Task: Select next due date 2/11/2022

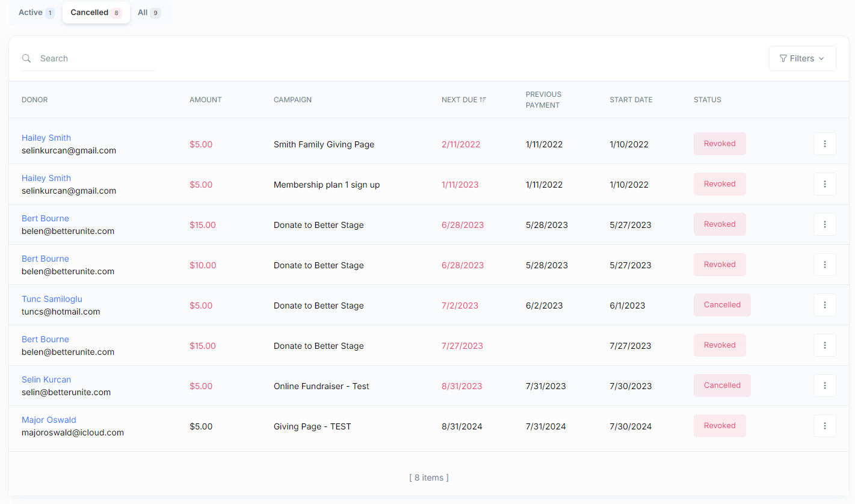Action: point(461,144)
